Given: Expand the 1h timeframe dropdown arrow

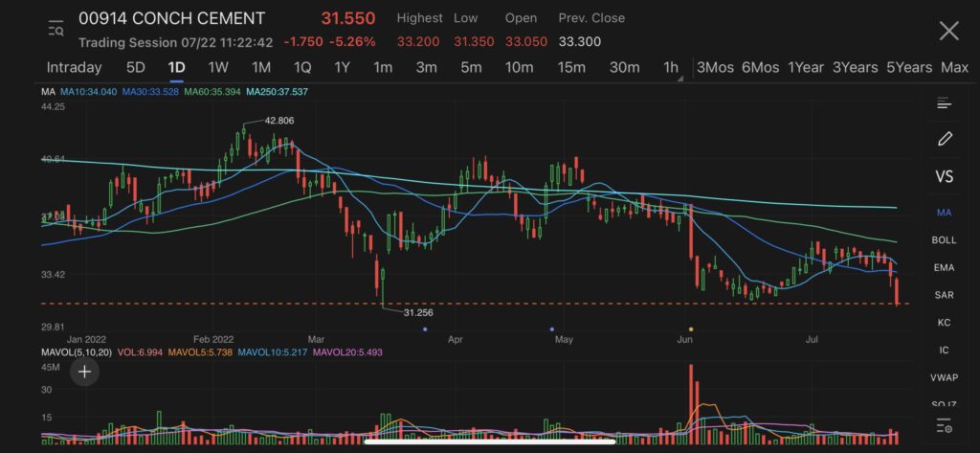Looking at the screenshot, I should [x=680, y=79].
